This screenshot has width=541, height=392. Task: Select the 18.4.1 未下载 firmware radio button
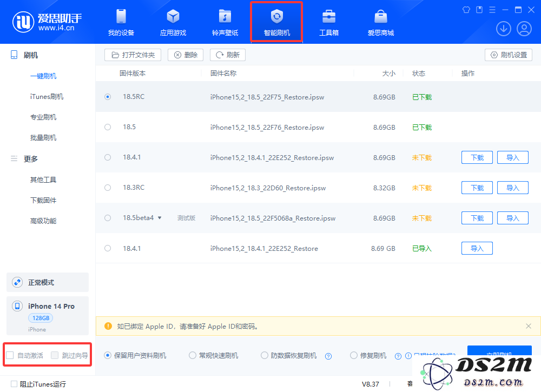coord(108,157)
